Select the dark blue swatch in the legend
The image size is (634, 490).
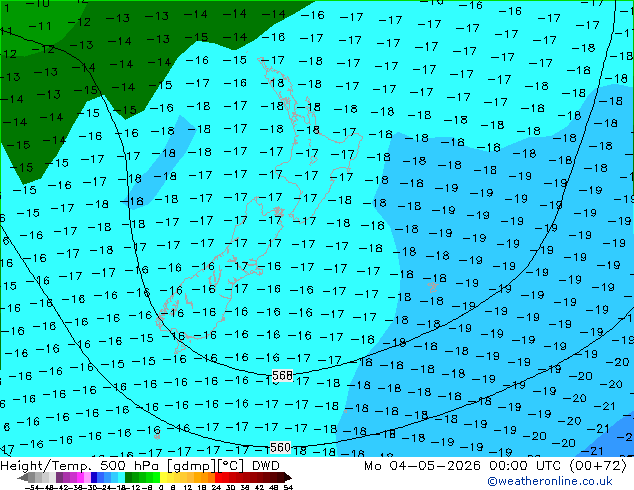[x=94, y=477]
